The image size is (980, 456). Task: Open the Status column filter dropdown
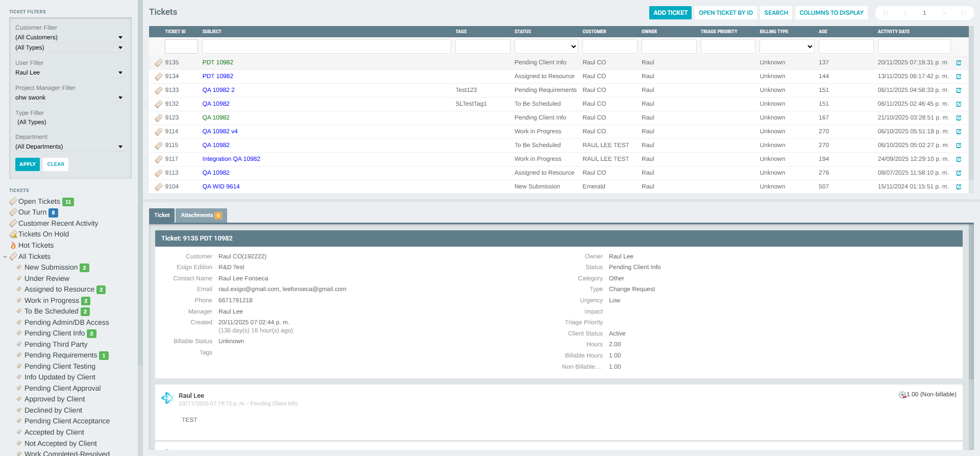tap(546, 46)
